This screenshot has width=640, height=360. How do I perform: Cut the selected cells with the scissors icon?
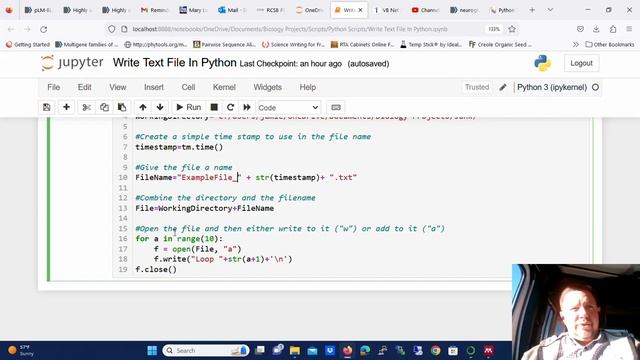tap(87, 107)
